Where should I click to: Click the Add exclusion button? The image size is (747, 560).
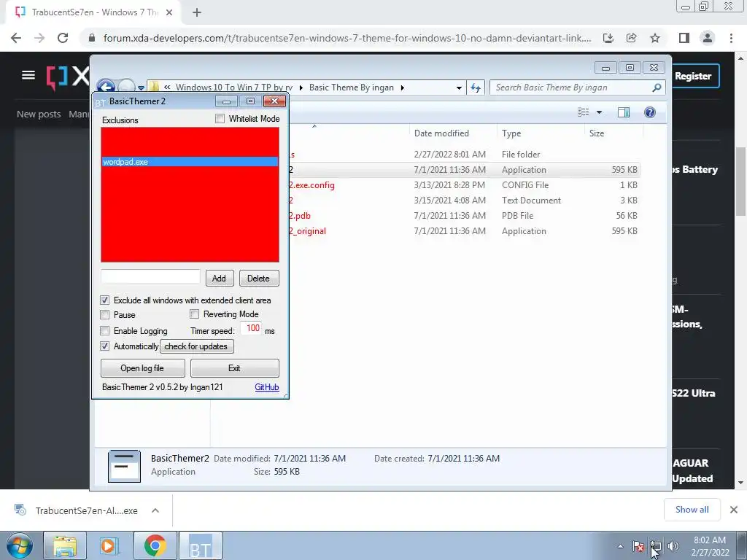pyautogui.click(x=219, y=279)
